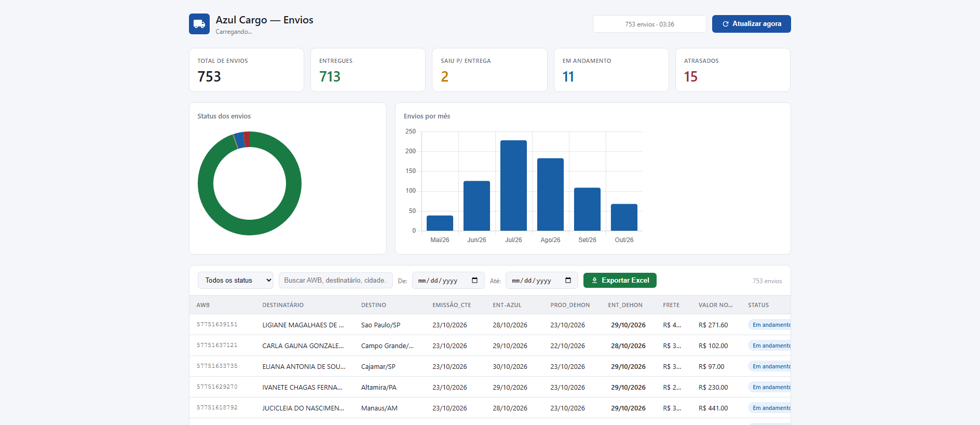
Task: Sort by ENT-AZUL column header
Action: click(507, 306)
